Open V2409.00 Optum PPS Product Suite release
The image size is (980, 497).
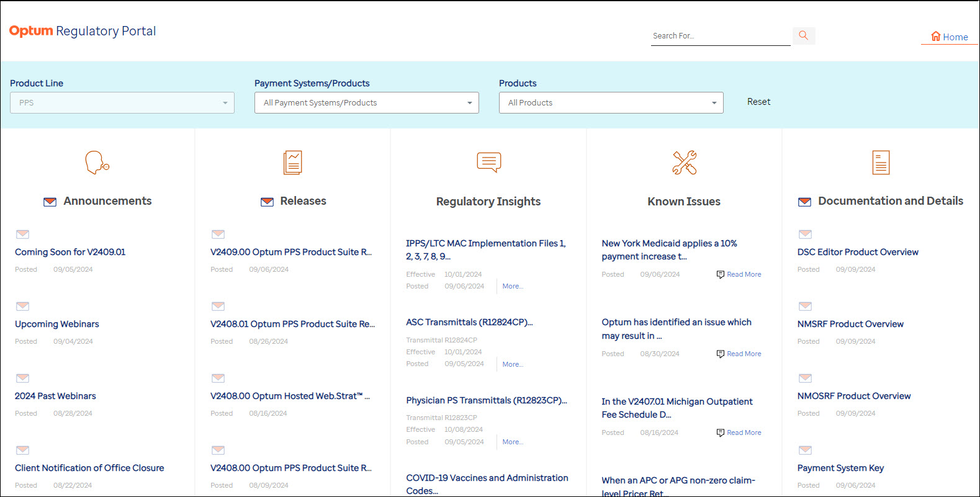[x=291, y=252]
